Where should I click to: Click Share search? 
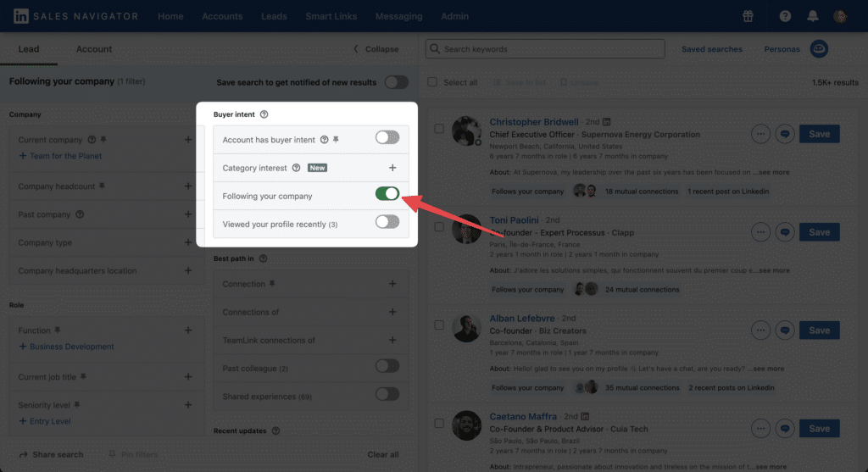click(x=51, y=454)
